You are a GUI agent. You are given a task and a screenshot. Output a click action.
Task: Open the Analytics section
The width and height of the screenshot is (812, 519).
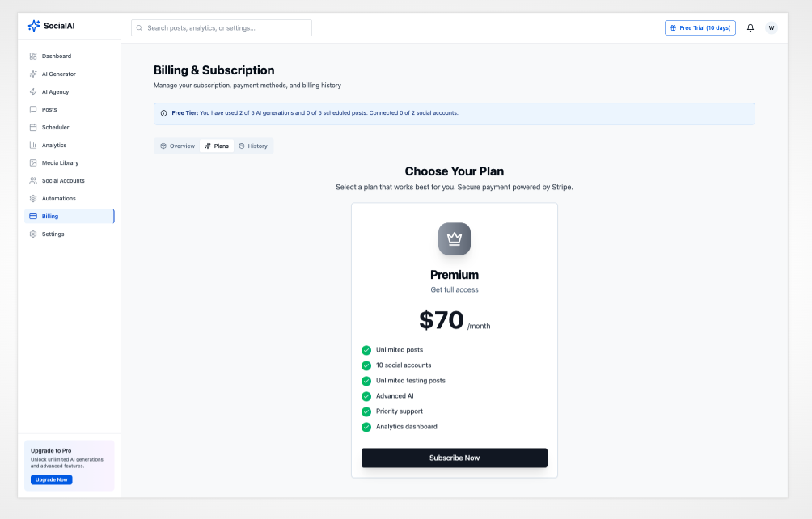coord(52,145)
